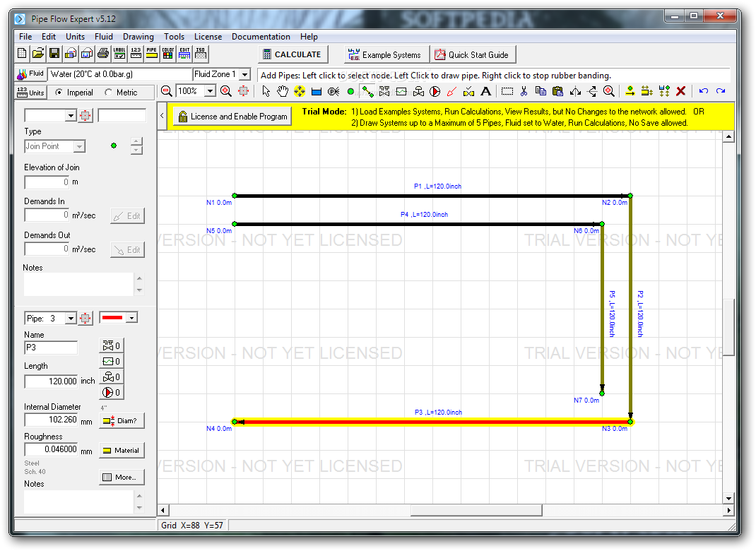The image size is (756, 551).
Task: Select the hand pan tool
Action: point(283,91)
